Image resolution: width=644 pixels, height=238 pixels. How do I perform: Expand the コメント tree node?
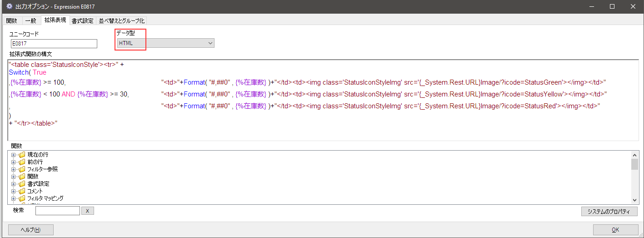(14, 191)
